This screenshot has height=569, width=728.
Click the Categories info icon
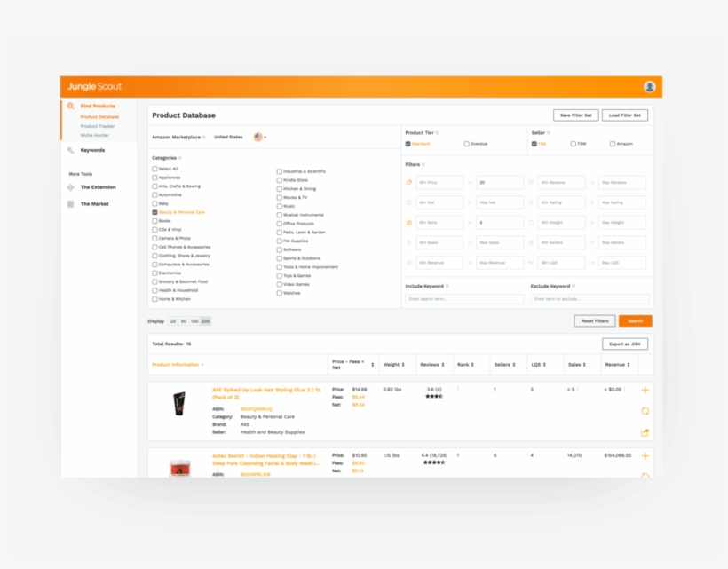point(180,158)
